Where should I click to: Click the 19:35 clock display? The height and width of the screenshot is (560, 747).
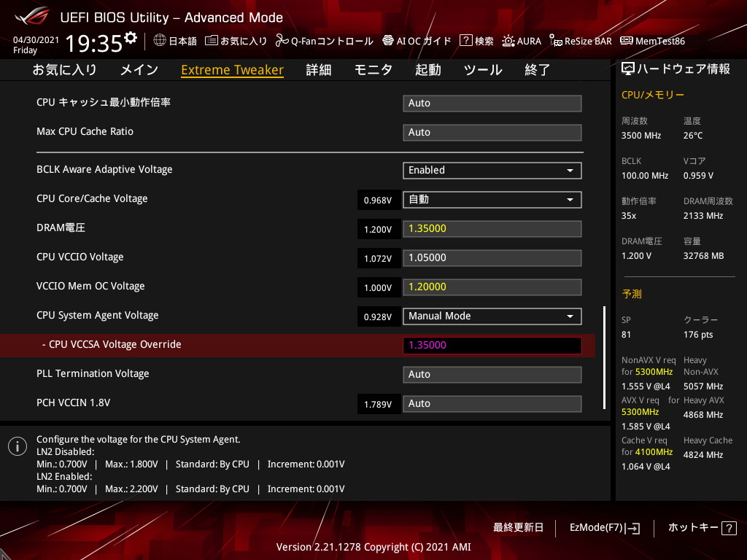point(94,44)
